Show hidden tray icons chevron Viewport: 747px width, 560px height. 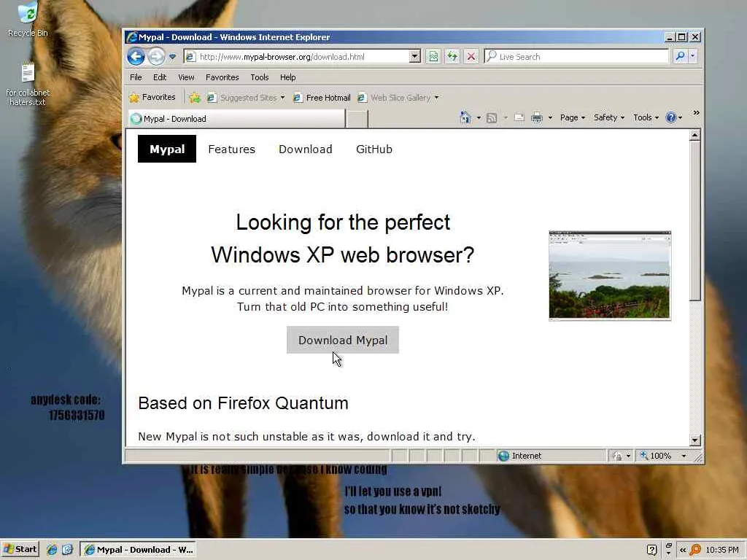pyautogui.click(x=683, y=550)
